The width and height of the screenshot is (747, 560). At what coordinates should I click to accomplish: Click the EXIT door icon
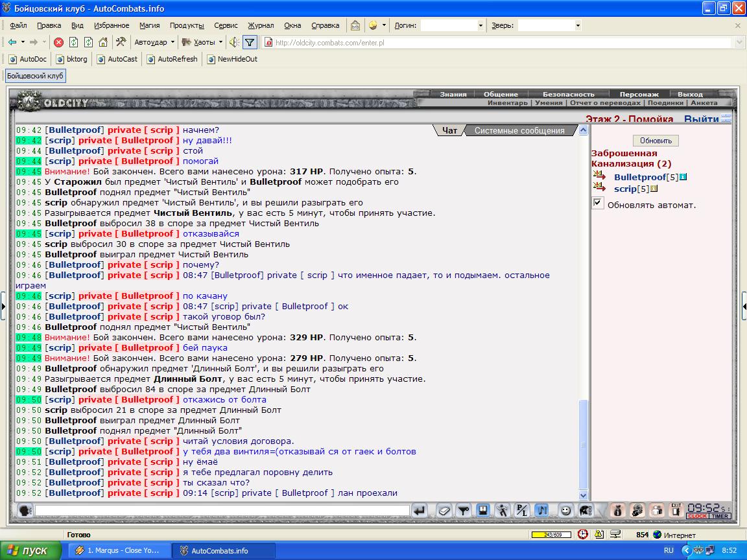676,511
